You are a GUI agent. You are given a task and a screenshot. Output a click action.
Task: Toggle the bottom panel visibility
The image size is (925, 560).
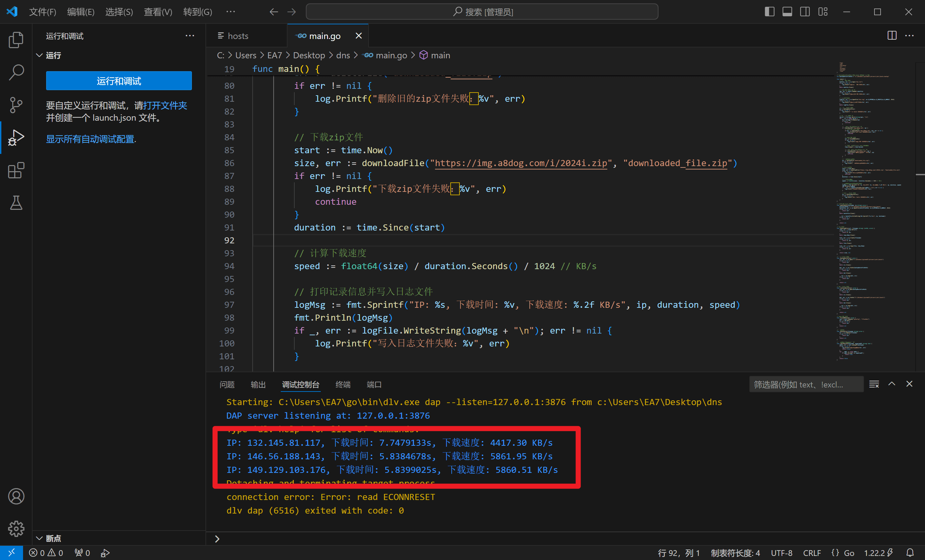(x=787, y=12)
